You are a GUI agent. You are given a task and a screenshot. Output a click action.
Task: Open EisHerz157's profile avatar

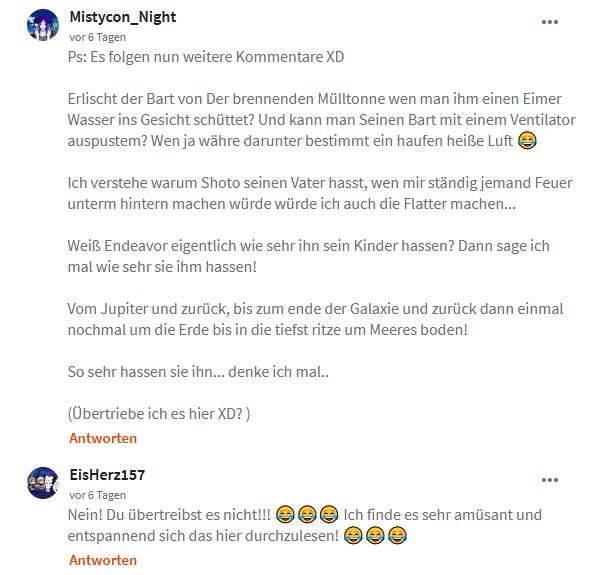click(x=43, y=483)
